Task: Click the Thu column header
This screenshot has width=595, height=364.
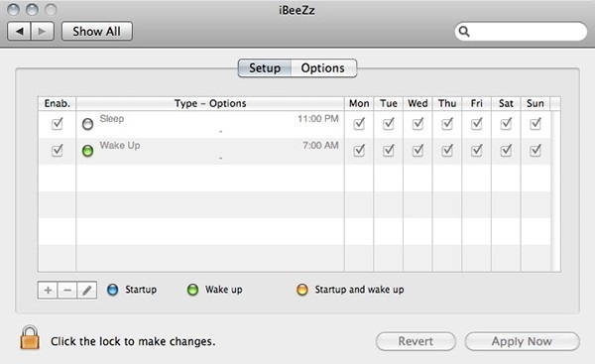Action: click(447, 103)
